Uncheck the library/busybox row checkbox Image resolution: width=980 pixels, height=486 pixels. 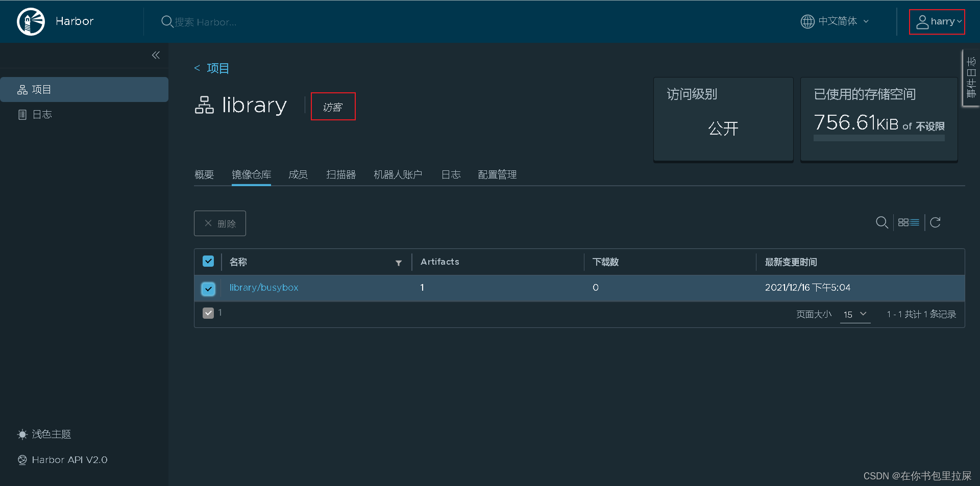208,289
